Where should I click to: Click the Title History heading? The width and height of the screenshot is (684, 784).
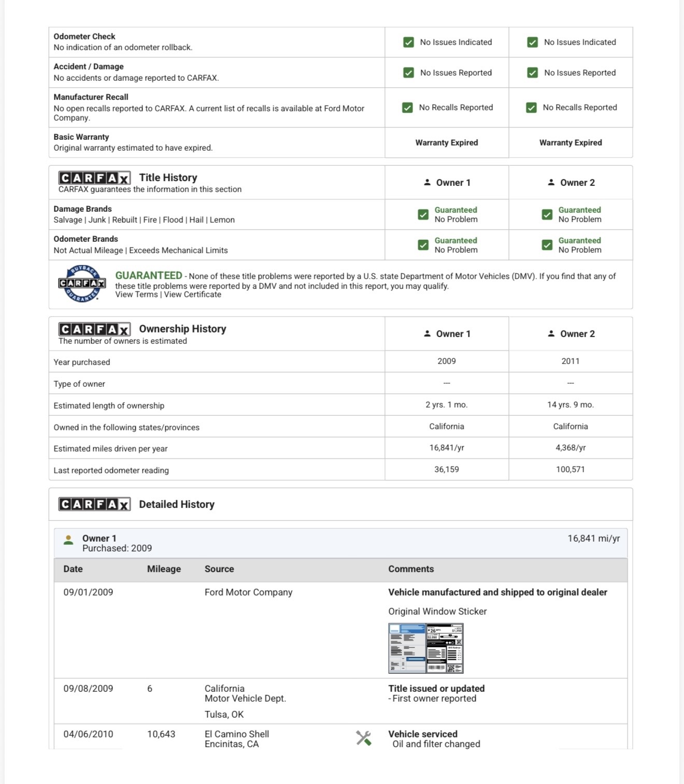pos(168,178)
